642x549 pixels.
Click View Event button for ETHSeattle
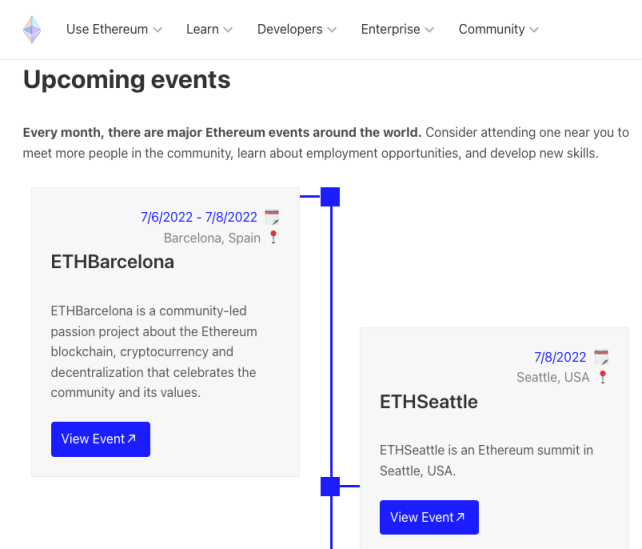[x=429, y=517]
